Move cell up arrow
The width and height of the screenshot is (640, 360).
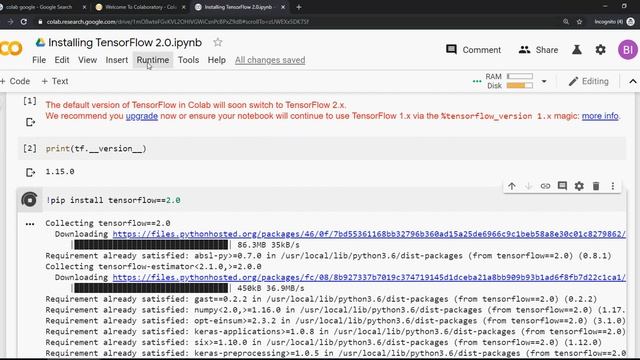click(511, 186)
